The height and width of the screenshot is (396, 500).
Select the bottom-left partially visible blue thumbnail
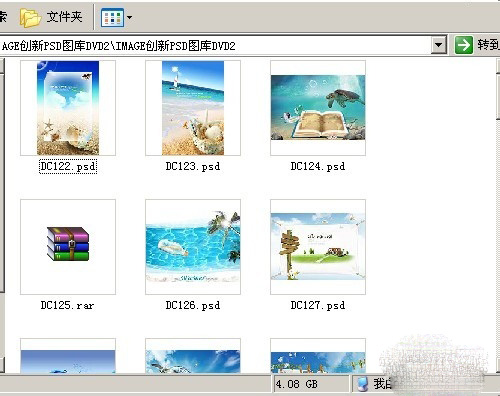point(68,356)
